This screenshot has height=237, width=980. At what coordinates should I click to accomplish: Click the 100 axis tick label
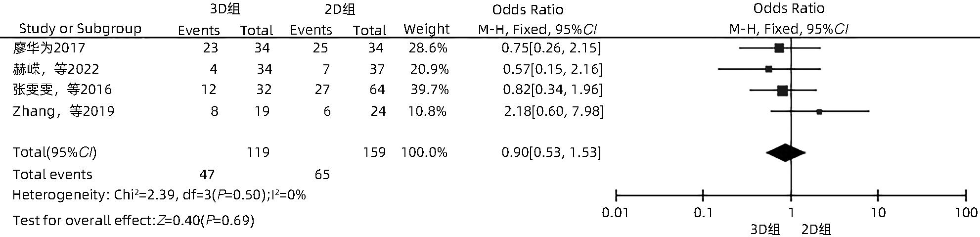point(966,213)
